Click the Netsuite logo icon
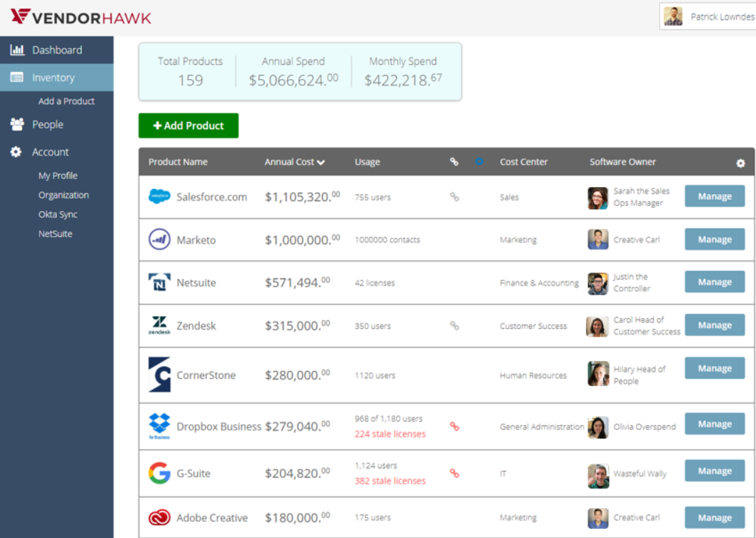Screen dimensions: 756x538 (x=159, y=283)
